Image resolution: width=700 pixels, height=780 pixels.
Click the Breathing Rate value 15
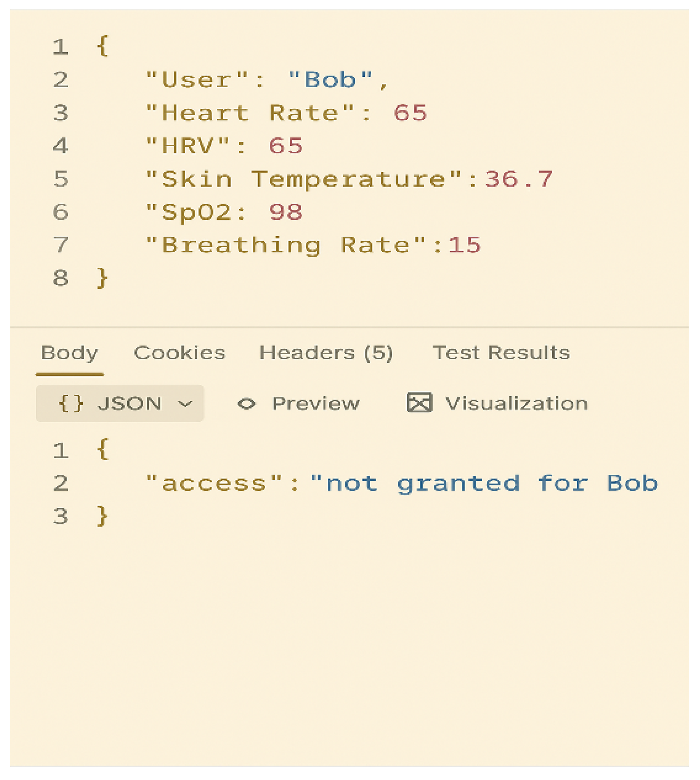(464, 245)
